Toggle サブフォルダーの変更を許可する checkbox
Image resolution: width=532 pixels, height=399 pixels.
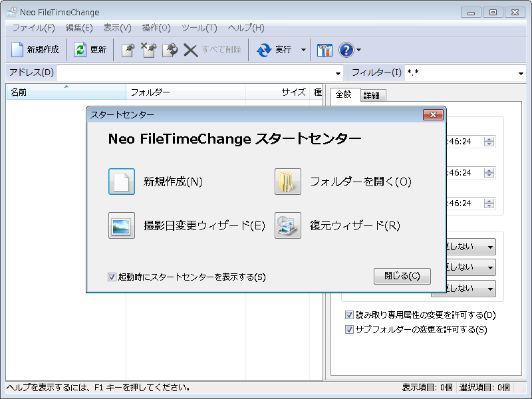(x=349, y=329)
